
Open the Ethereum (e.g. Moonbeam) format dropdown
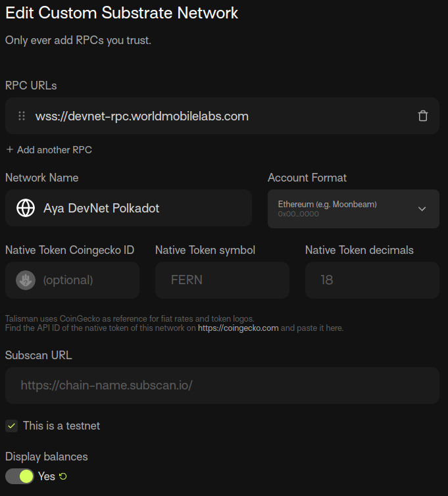click(353, 209)
